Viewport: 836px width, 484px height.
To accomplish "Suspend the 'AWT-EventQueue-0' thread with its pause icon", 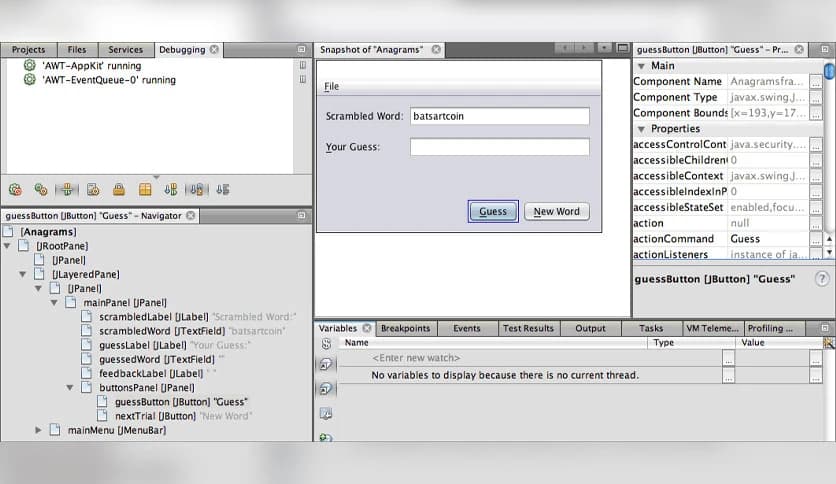I will (302, 79).
